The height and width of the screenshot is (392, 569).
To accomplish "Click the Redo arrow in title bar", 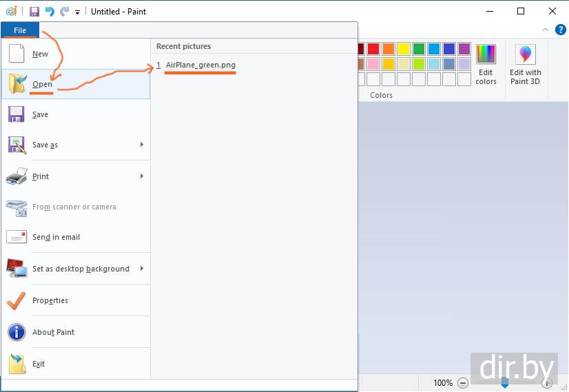I will 64,12.
